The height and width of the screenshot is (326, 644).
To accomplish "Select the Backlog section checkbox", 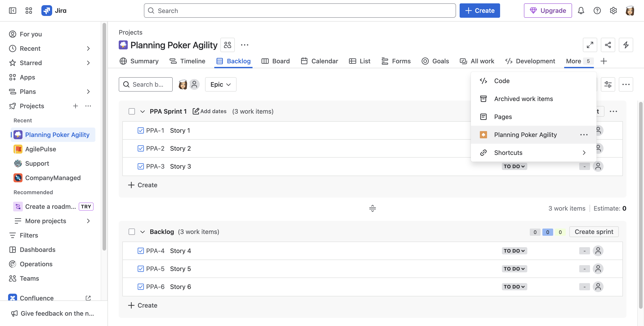I will 132,232.
